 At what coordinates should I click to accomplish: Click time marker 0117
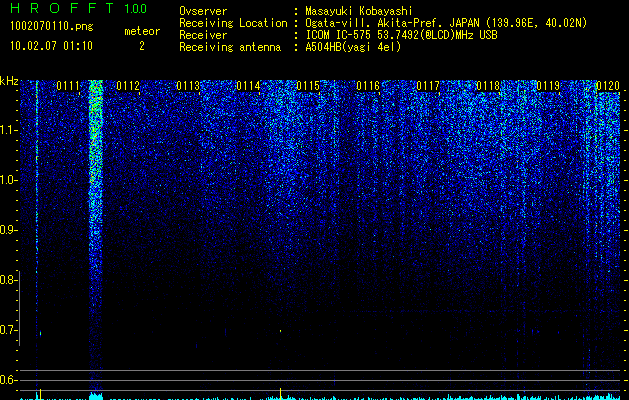(428, 85)
